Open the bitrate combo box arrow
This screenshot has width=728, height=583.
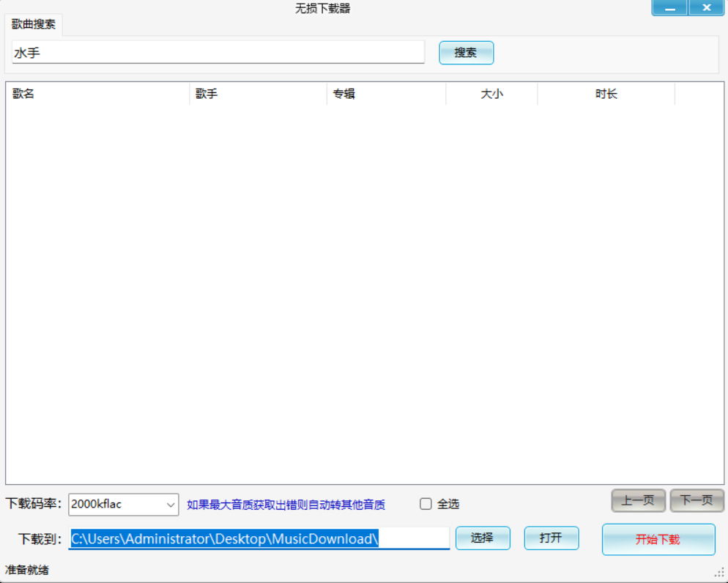[x=169, y=504]
